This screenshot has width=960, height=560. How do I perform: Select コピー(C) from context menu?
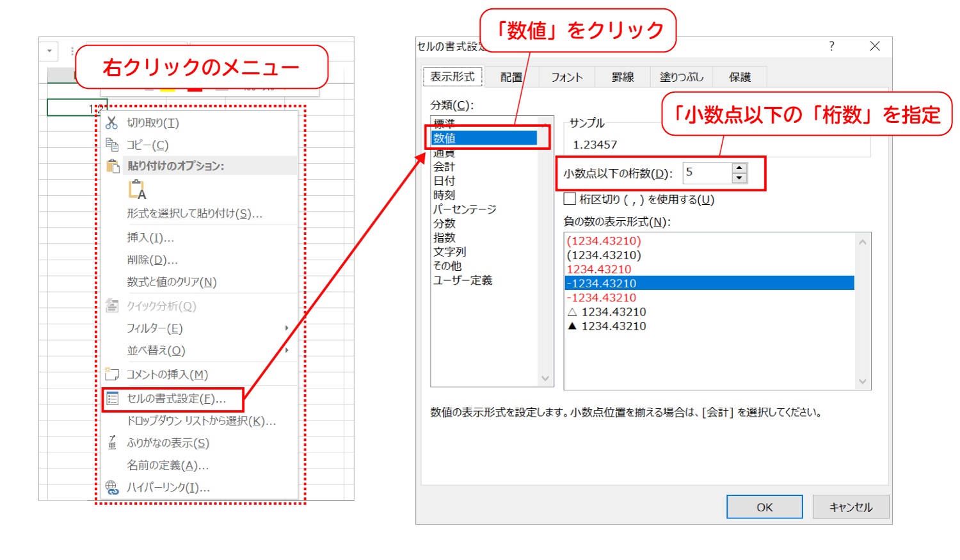point(147,145)
